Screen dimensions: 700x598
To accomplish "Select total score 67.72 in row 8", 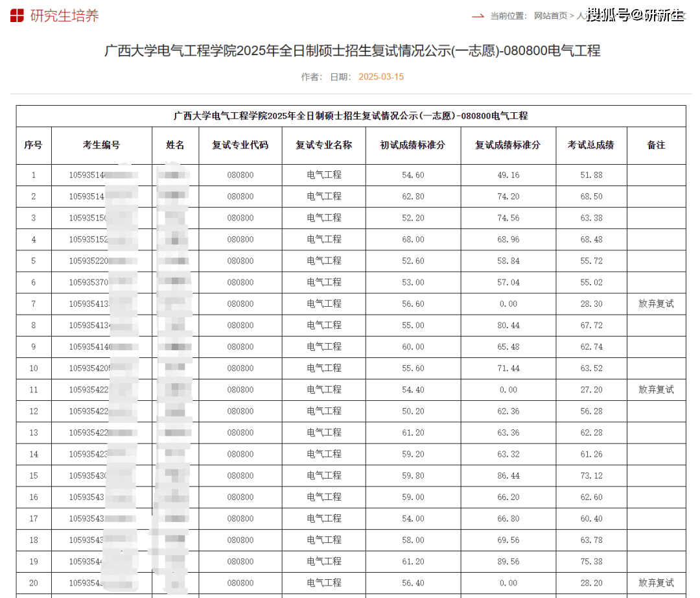I will click(x=591, y=325).
